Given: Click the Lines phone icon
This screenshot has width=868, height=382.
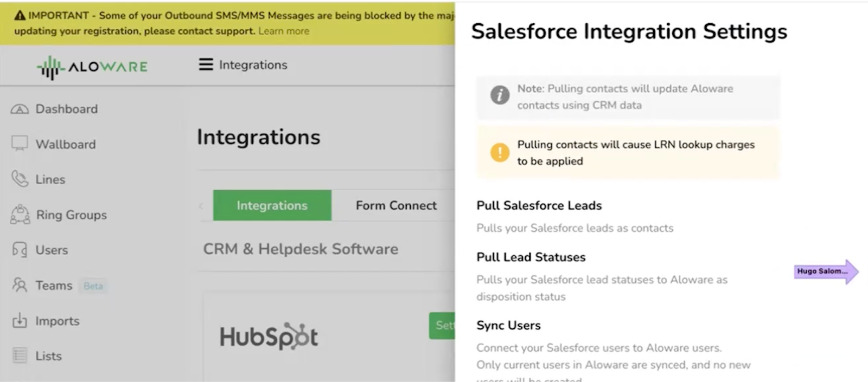Looking at the screenshot, I should click(x=20, y=179).
